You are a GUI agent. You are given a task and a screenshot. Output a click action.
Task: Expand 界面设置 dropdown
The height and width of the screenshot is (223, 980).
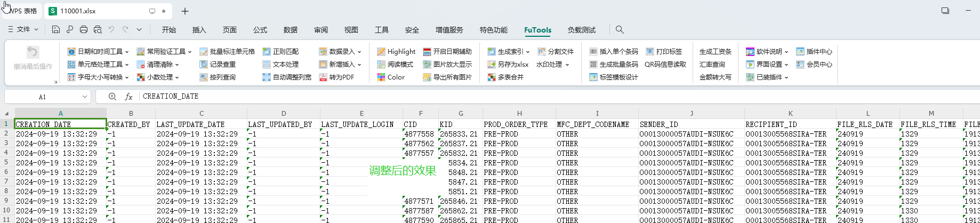click(786, 65)
